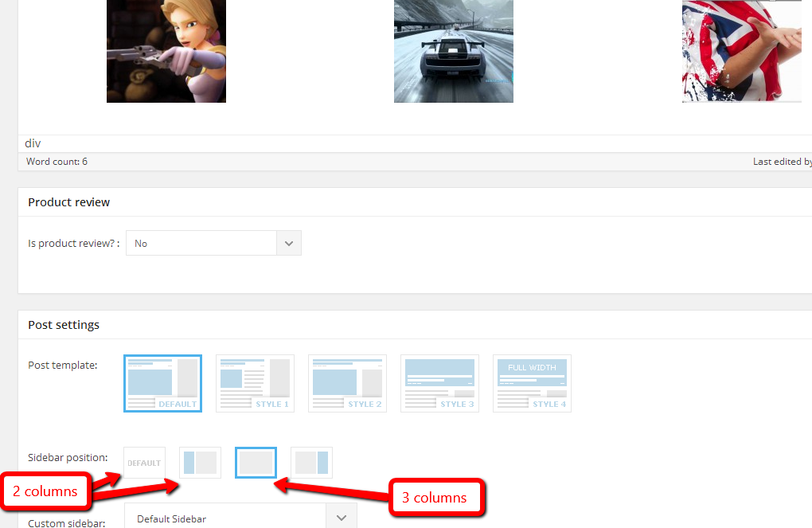The width and height of the screenshot is (812, 528).
Task: Choose the Style 1 post template
Action: click(256, 383)
